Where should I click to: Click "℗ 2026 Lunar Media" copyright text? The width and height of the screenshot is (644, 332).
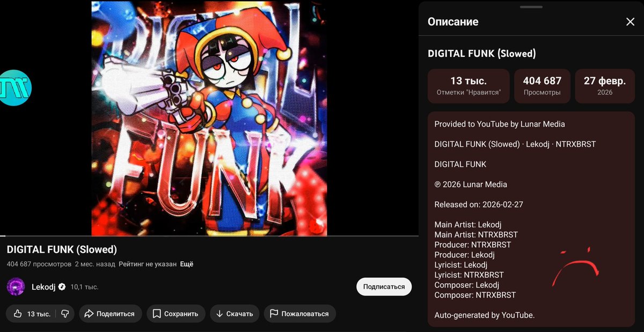click(x=471, y=185)
